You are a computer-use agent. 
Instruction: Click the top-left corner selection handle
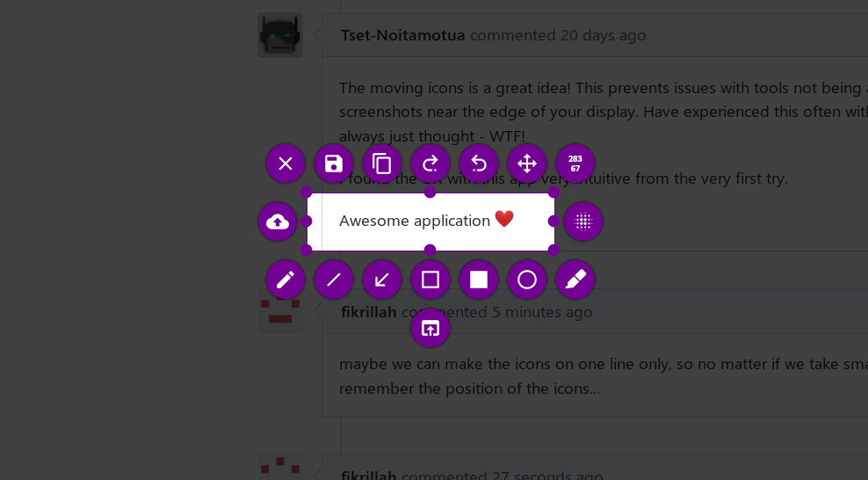click(306, 193)
